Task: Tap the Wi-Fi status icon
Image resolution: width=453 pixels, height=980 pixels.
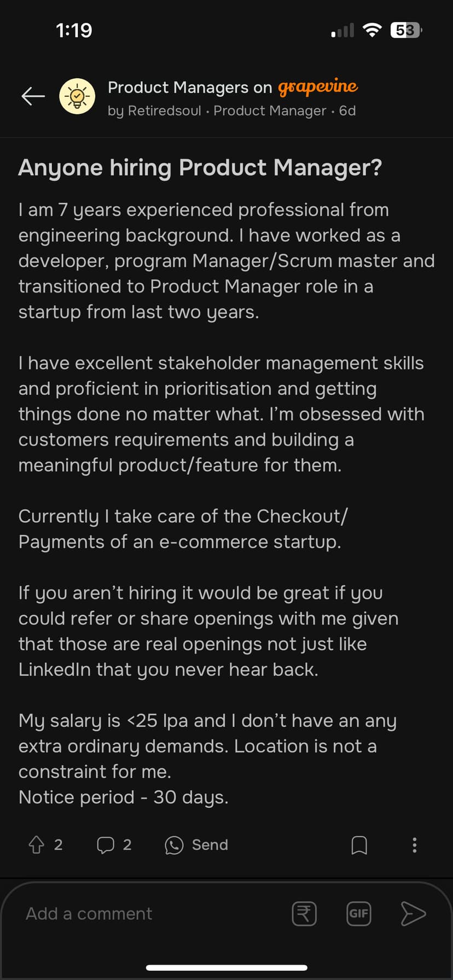Action: (372, 30)
